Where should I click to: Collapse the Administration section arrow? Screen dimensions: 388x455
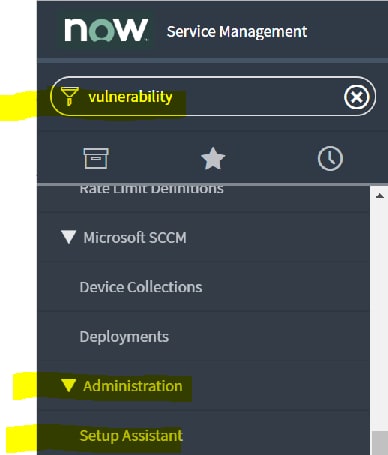[x=69, y=385]
